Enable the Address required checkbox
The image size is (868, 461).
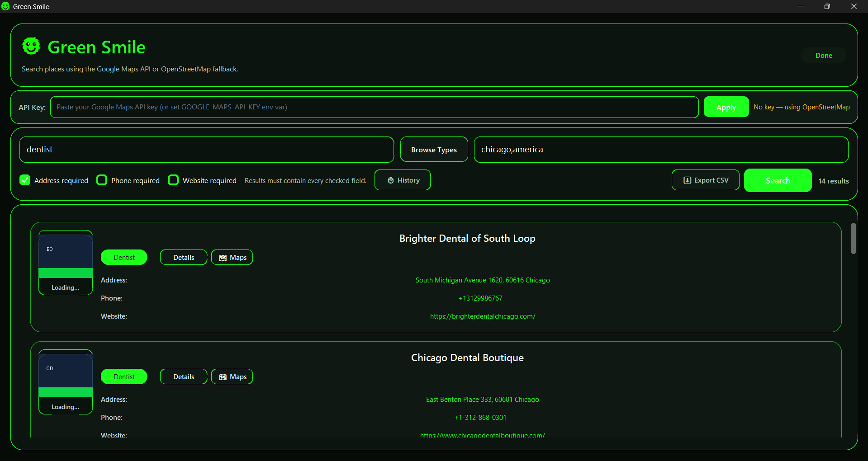(25, 180)
